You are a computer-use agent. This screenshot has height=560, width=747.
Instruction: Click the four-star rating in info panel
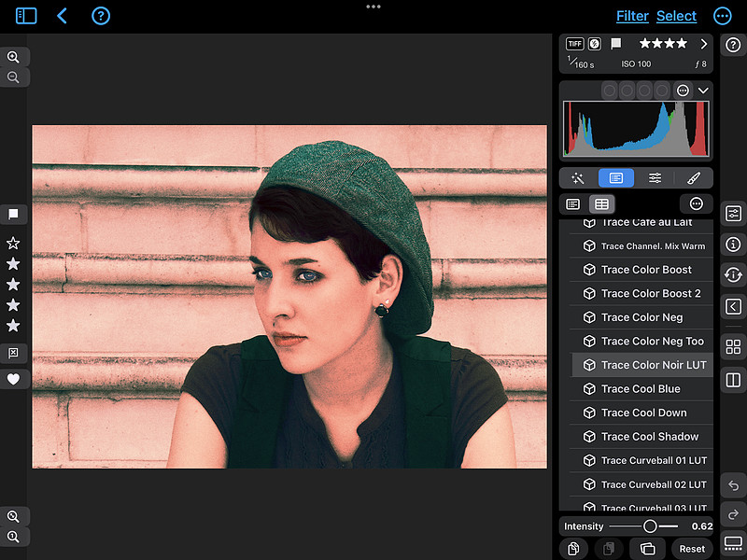point(663,44)
